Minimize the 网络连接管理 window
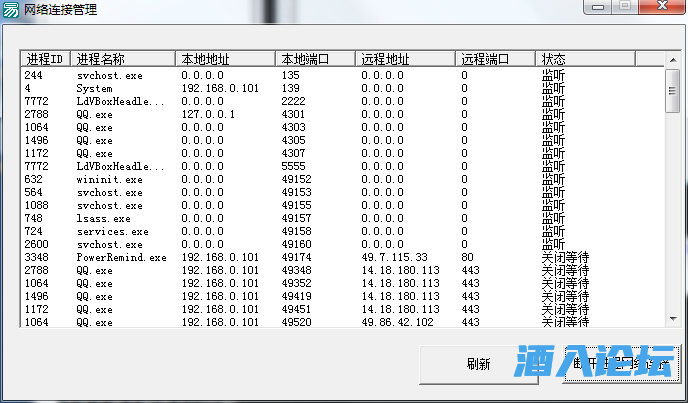 pos(597,7)
